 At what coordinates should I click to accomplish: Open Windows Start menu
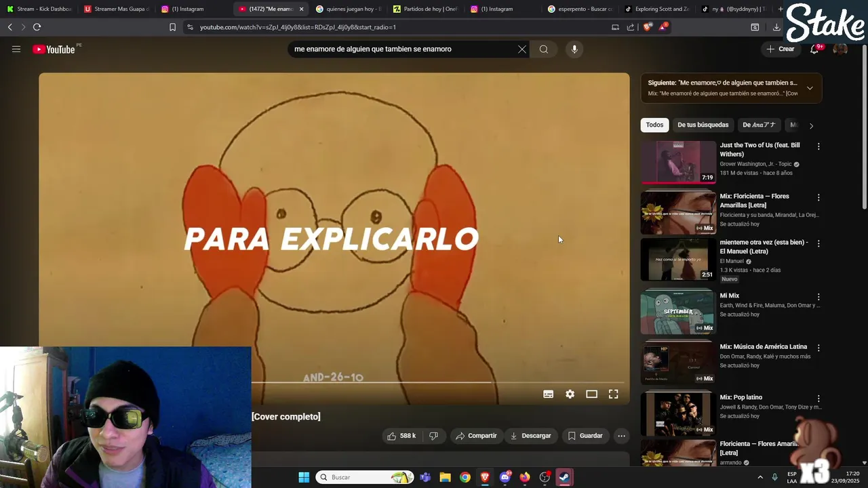tap(304, 477)
